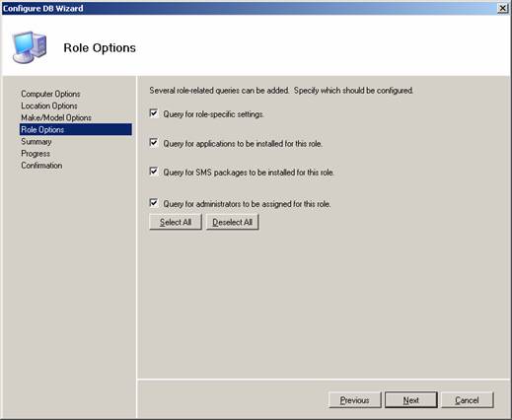
Task: Uncheck Query for role-specific settings
Action: [154, 113]
